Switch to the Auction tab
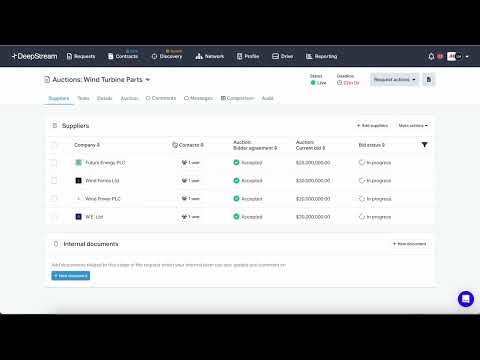 point(129,98)
